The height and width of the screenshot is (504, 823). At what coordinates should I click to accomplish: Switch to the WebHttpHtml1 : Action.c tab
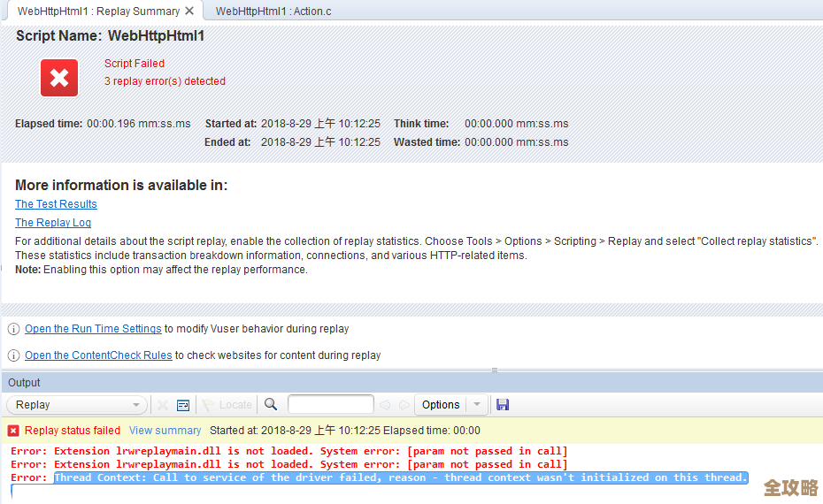(x=273, y=11)
